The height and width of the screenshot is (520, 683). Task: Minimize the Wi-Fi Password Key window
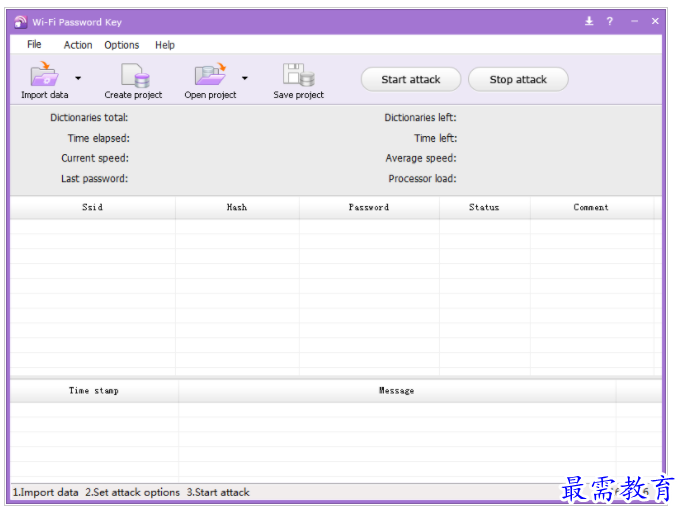[x=634, y=21]
